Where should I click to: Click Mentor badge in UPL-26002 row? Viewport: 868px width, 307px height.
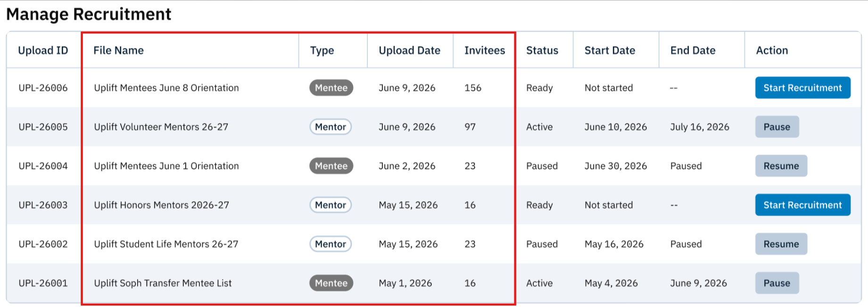click(331, 244)
